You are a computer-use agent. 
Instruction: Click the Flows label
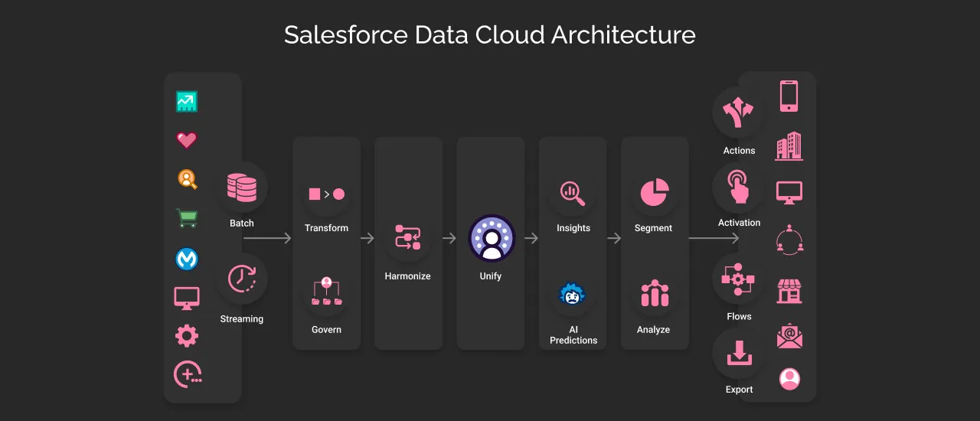click(x=740, y=317)
